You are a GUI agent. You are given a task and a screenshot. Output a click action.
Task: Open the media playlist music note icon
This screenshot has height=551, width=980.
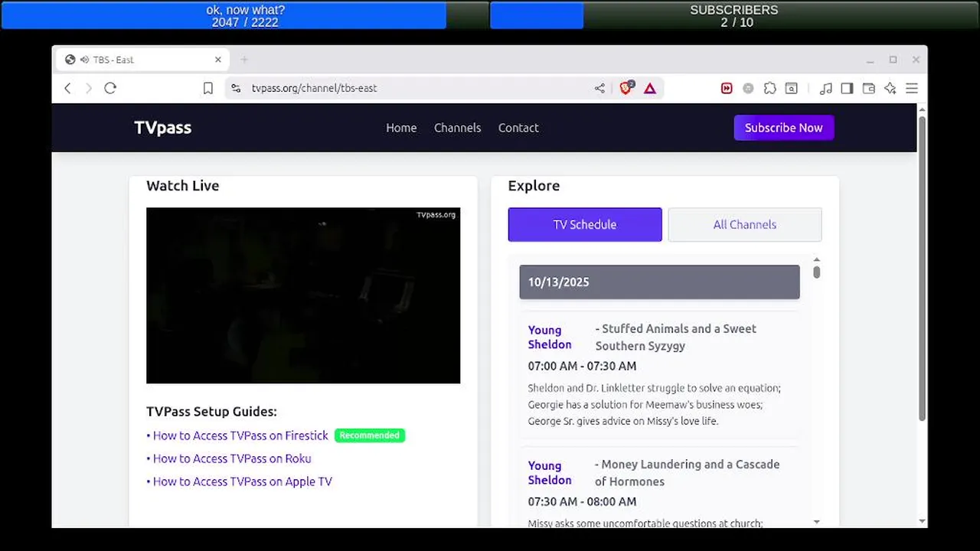tap(825, 88)
